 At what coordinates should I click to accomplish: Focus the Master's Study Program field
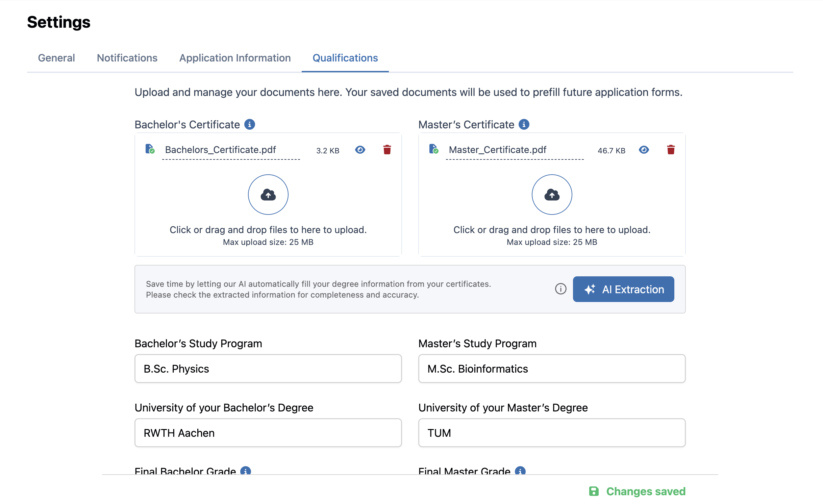pyautogui.click(x=552, y=369)
